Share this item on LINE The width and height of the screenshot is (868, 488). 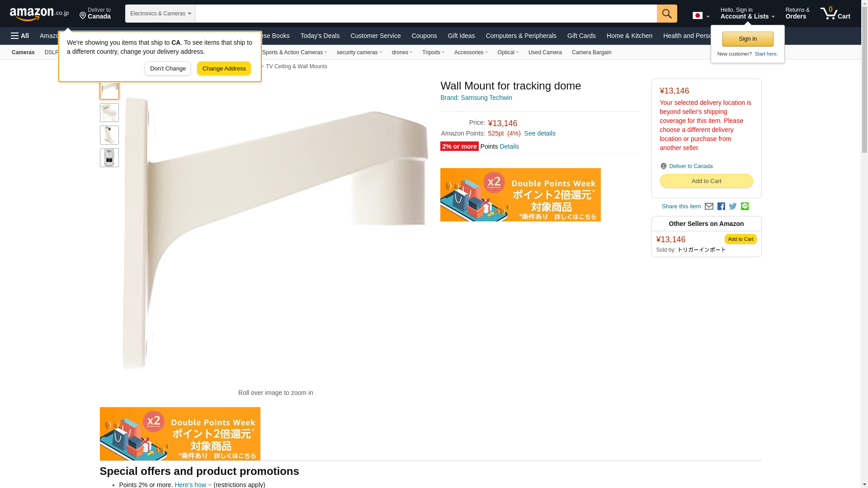coord(745,206)
